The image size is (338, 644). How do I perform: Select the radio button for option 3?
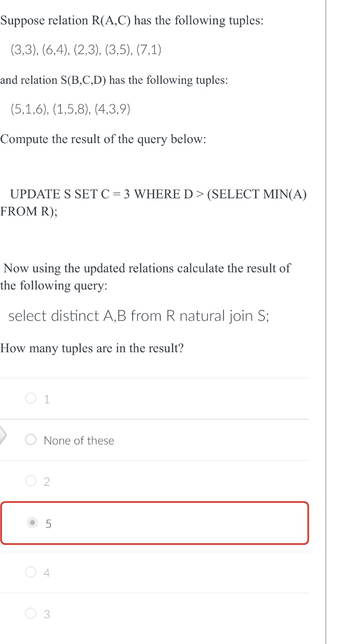[x=30, y=614]
